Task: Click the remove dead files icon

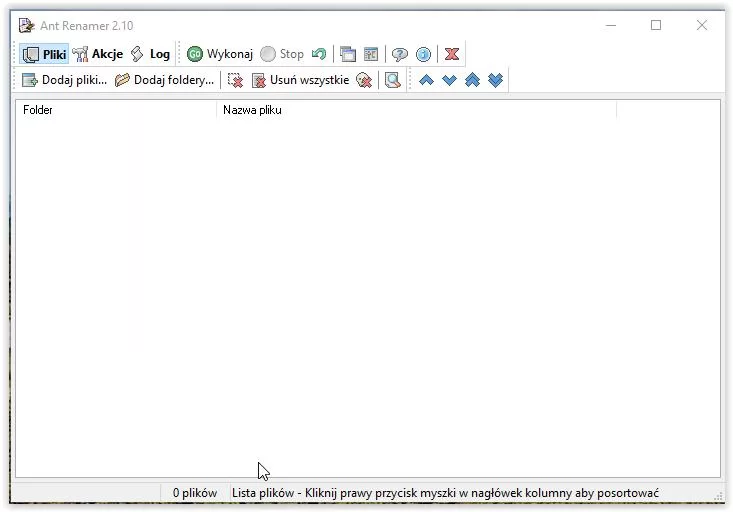Action: pos(364,80)
